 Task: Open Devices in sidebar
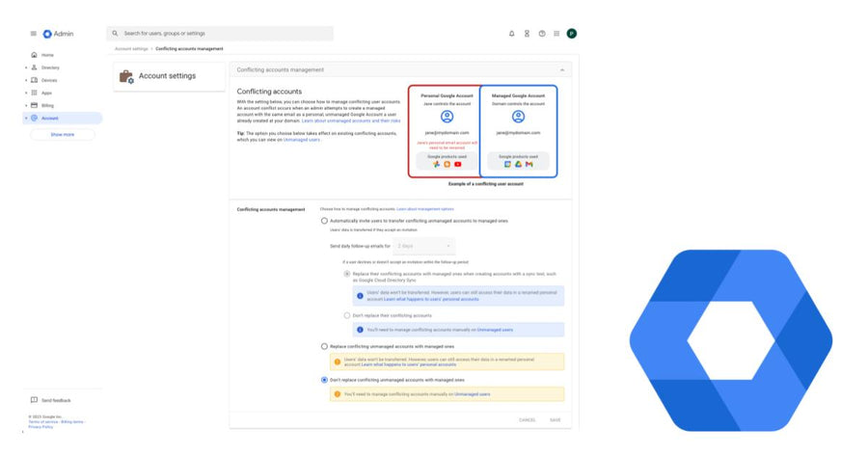click(x=49, y=80)
